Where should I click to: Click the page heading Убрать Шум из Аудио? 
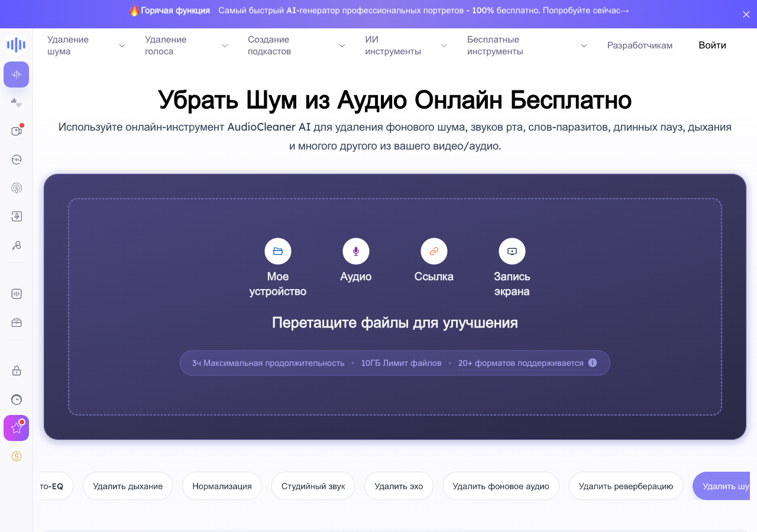395,100
